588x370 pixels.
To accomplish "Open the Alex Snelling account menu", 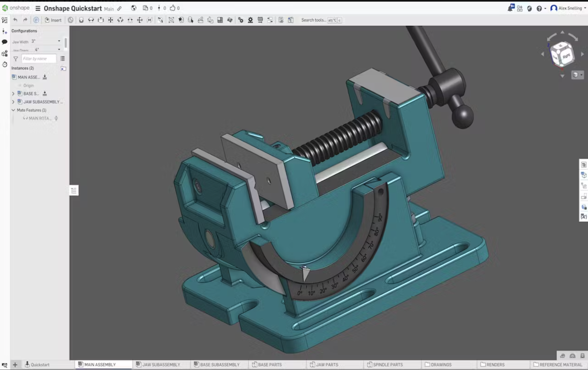I will [568, 8].
